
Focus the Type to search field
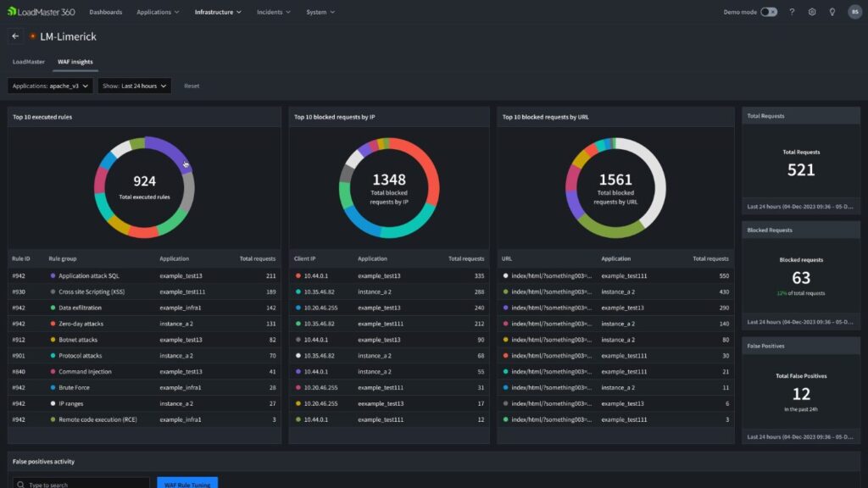81,483
